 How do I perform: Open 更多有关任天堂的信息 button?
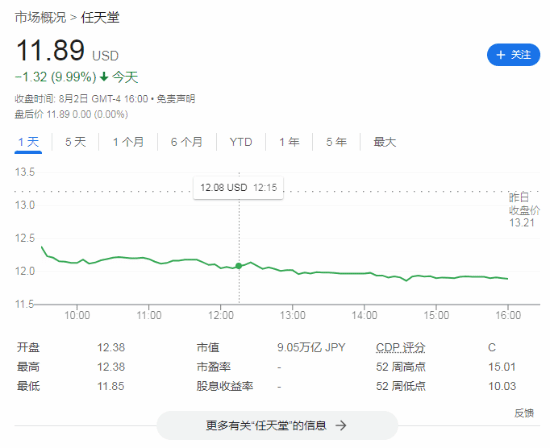coord(277,425)
